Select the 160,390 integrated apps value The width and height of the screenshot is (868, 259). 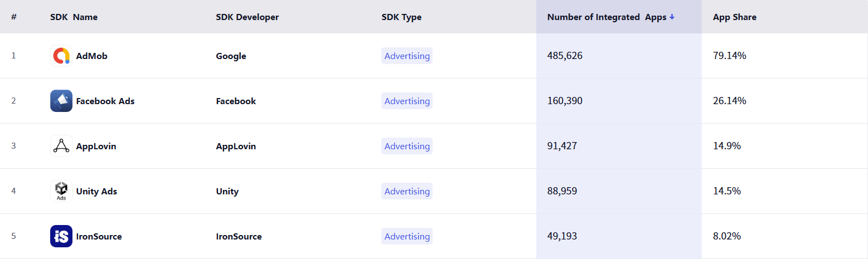click(565, 101)
